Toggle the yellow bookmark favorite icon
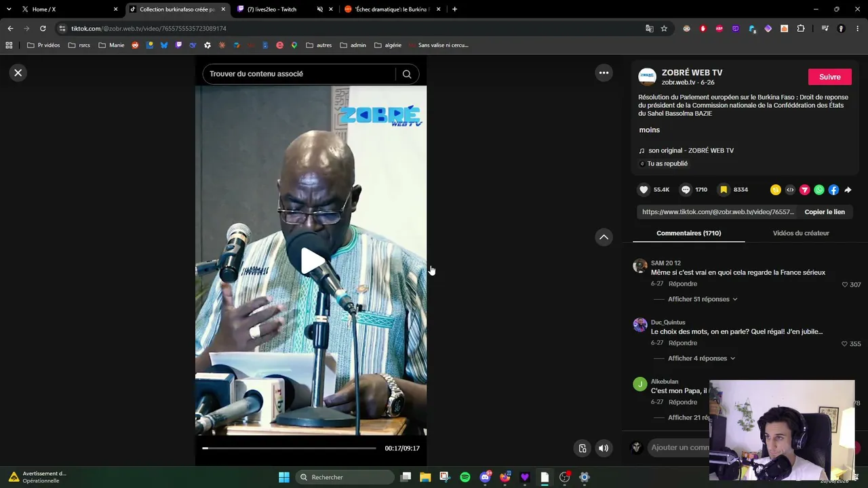 point(724,190)
